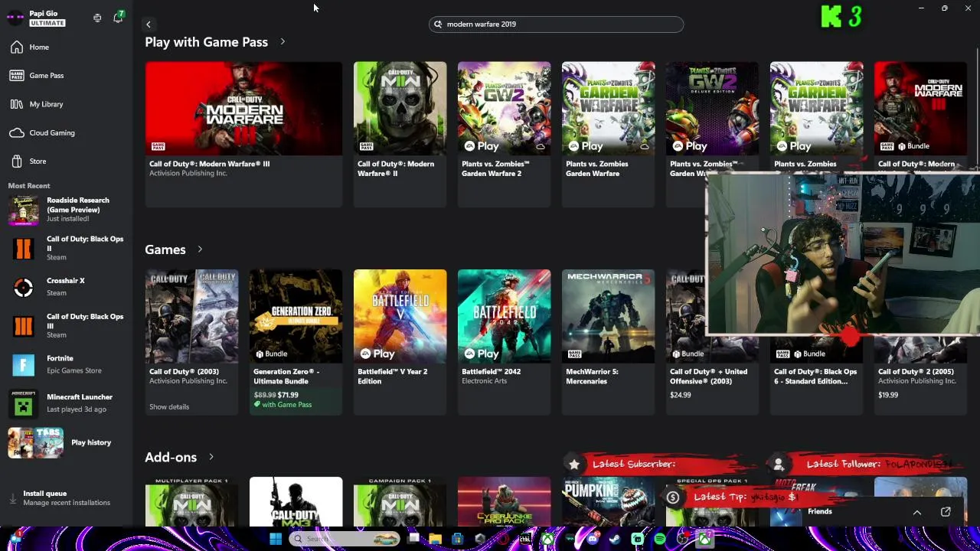Open the Papi Gio profile avatar
This screenshot has width=980, height=551.
pos(15,18)
